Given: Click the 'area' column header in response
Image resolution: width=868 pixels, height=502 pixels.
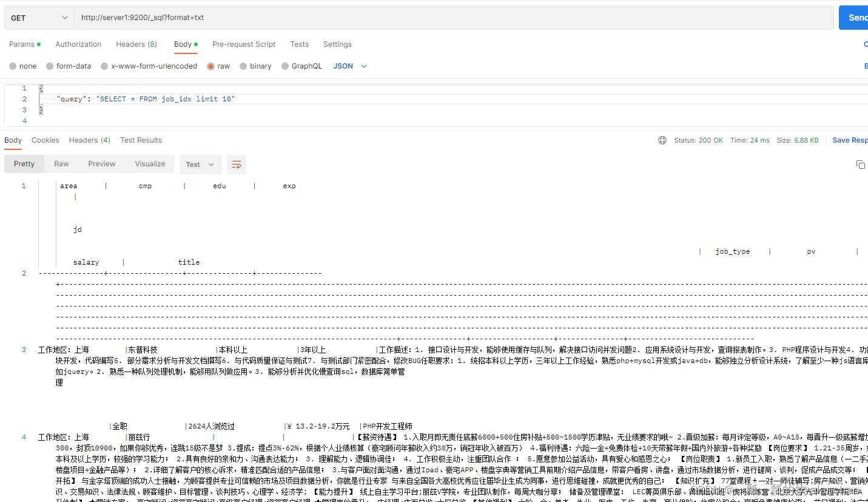Looking at the screenshot, I should coord(69,186).
